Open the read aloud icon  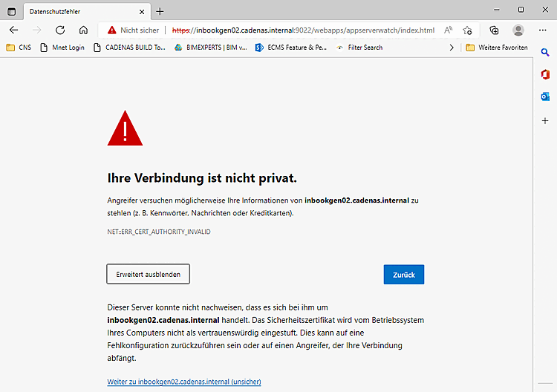pyautogui.click(x=449, y=30)
